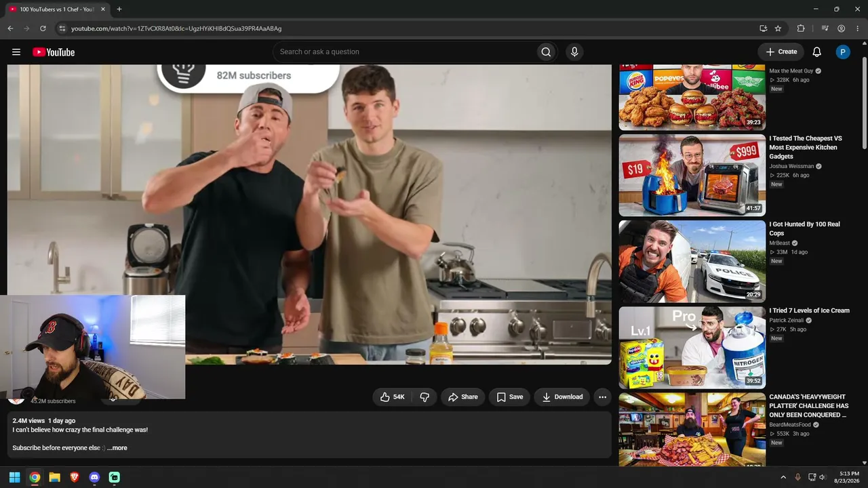This screenshot has height=488, width=868.
Task: Expand the description with ...more
Action: 117,448
